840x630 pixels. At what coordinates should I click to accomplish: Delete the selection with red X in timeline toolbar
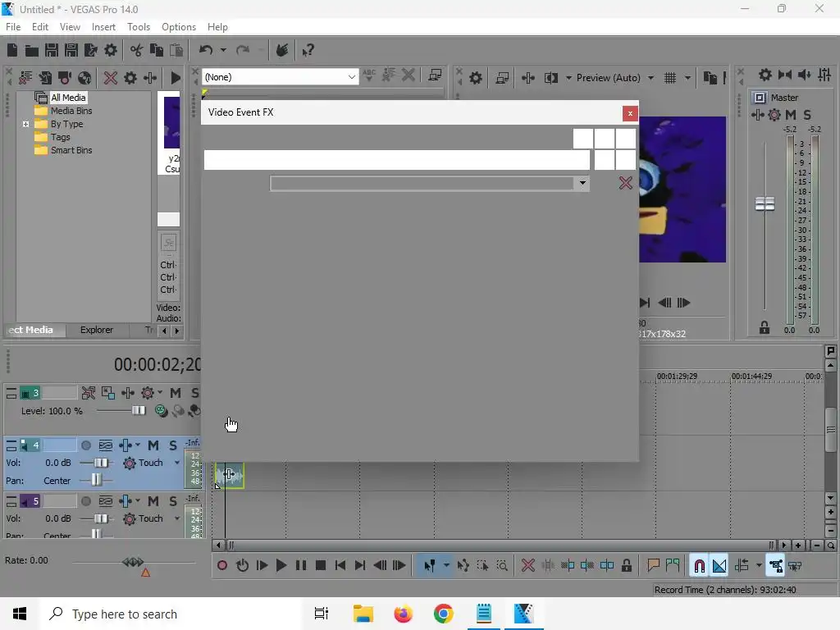[x=528, y=566]
